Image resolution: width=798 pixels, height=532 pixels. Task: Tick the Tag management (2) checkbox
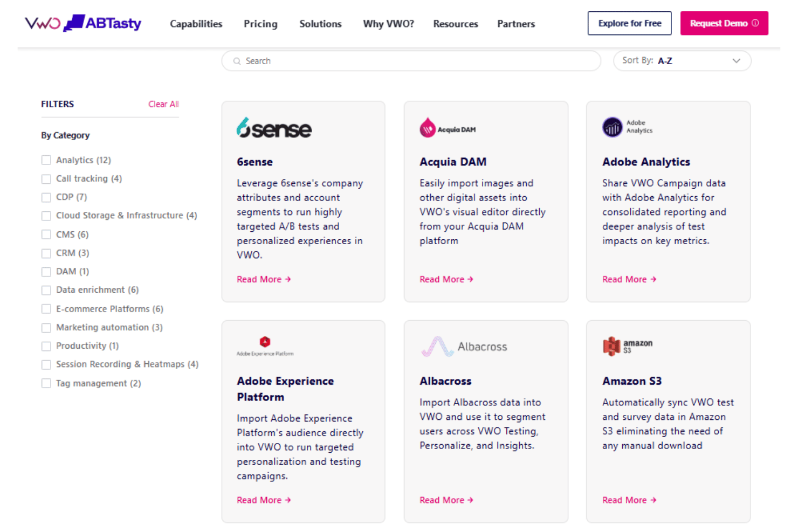pos(46,383)
